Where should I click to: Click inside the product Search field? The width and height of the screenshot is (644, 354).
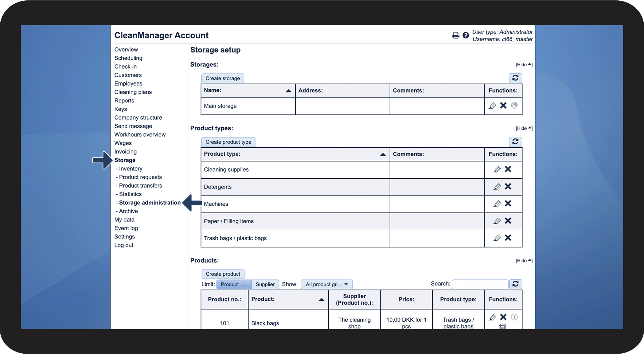click(x=480, y=284)
